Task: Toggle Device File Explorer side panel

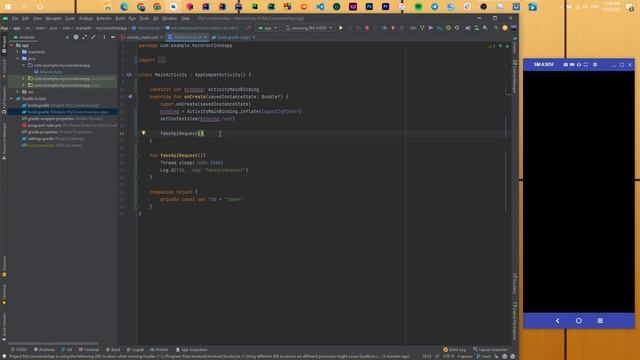Action: click(x=515, y=321)
